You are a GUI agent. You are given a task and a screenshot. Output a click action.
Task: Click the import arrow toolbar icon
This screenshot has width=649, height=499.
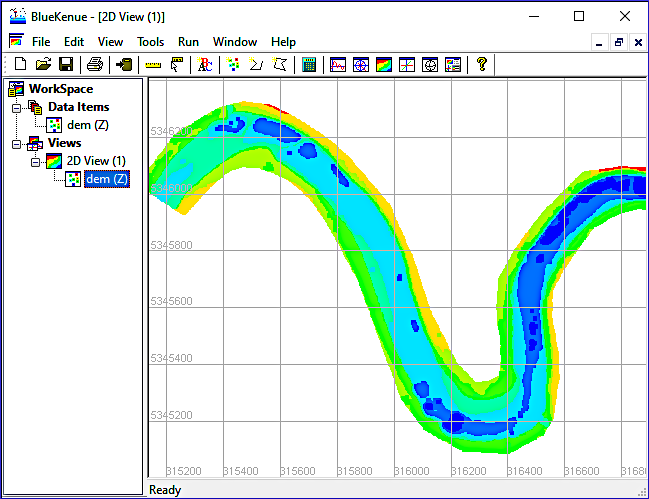(x=124, y=65)
